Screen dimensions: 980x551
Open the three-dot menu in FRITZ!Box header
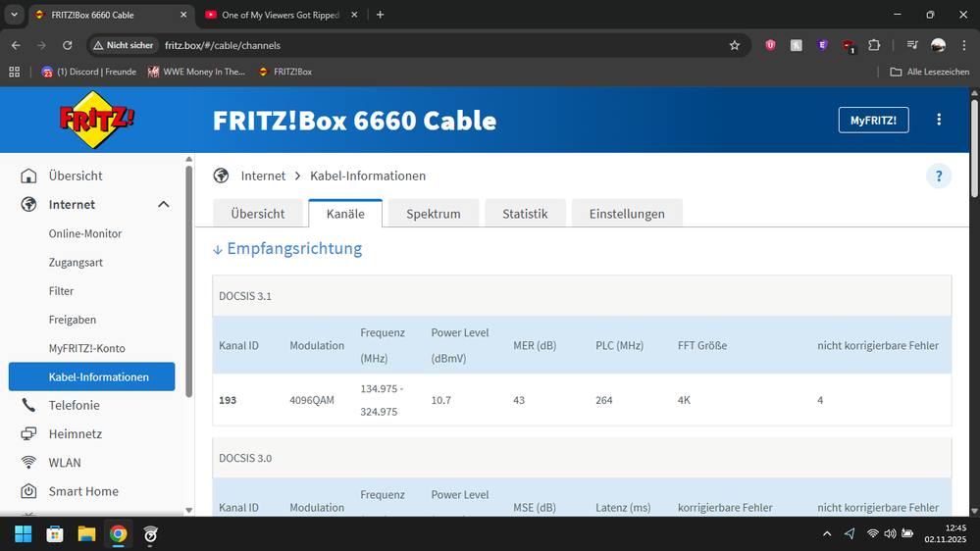939,120
